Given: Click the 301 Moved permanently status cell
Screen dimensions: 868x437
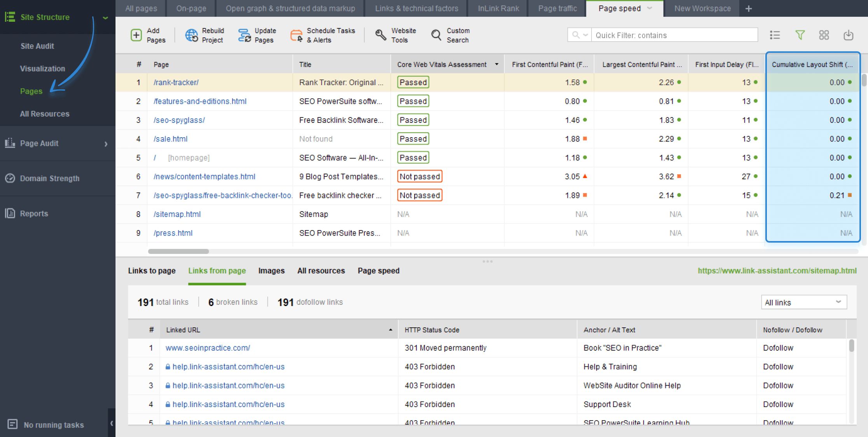Looking at the screenshot, I should (x=446, y=348).
